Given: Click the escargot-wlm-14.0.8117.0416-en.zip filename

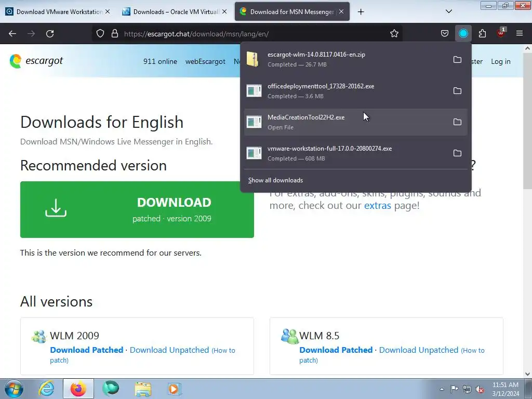Looking at the screenshot, I should (316, 54).
